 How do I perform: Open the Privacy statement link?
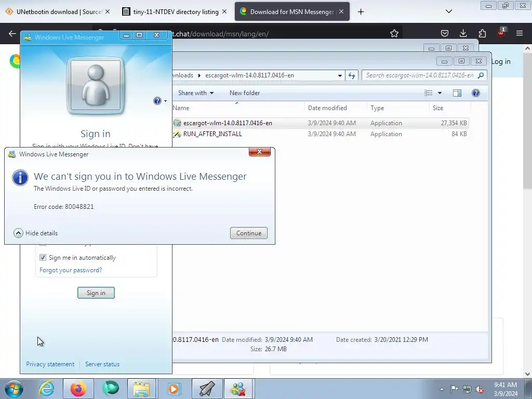(x=50, y=364)
